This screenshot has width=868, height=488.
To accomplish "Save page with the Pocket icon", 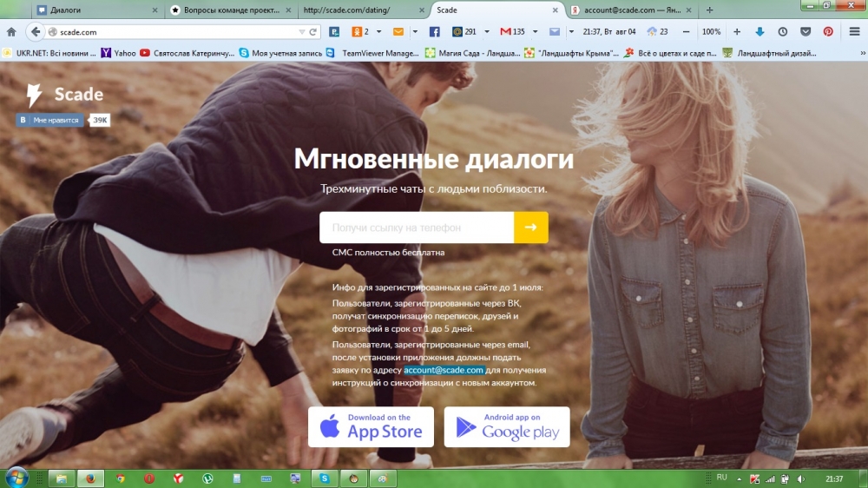I will (806, 32).
